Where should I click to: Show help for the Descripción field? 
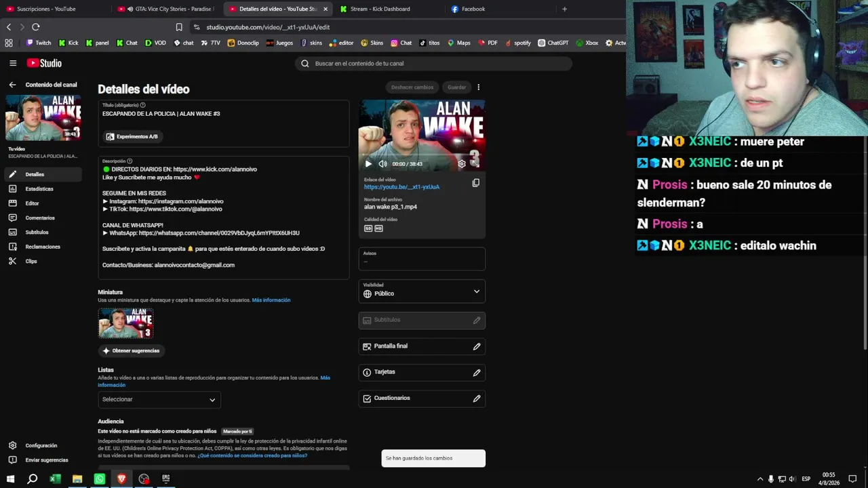(130, 161)
